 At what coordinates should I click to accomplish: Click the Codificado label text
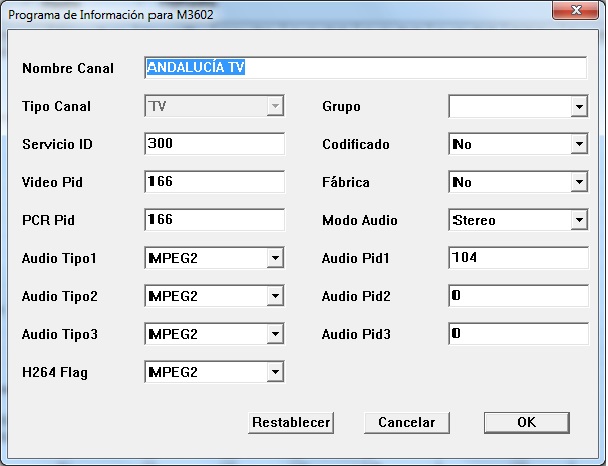[356, 144]
